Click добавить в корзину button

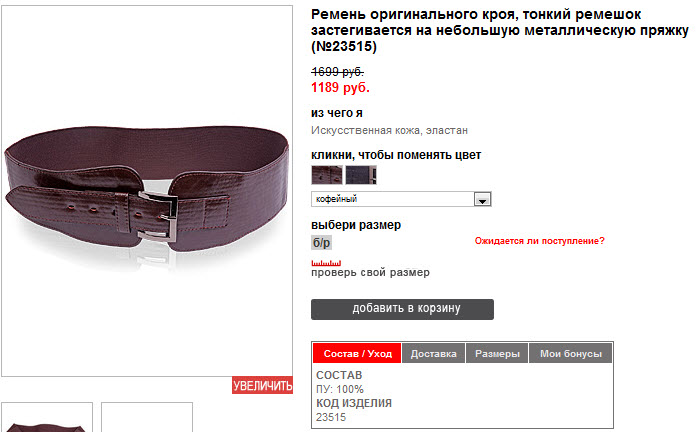point(402,309)
